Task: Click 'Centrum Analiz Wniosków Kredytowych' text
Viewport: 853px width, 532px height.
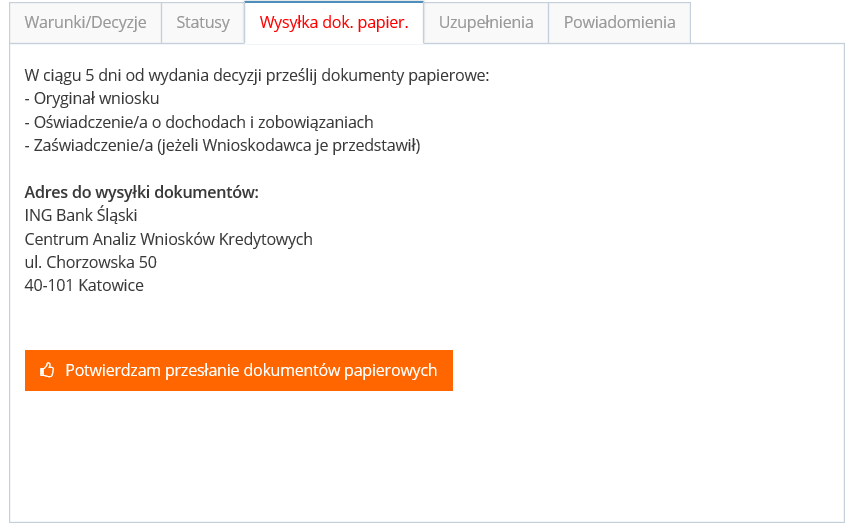Action: click(x=168, y=239)
